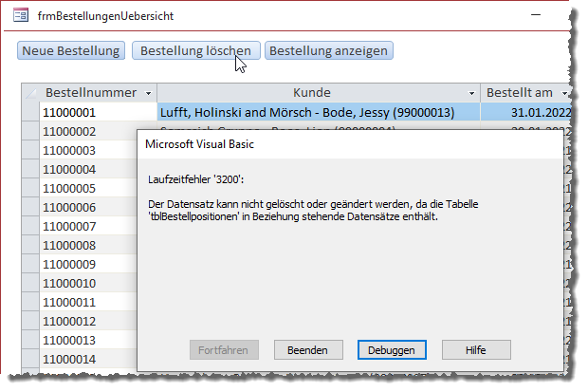Screen dimensions: 588x392
Task: Select record row selector for order 11000010
Action: click(30, 283)
